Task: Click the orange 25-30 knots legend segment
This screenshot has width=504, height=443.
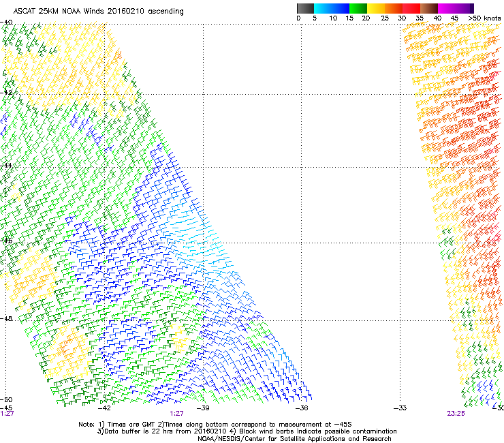Action: point(394,8)
